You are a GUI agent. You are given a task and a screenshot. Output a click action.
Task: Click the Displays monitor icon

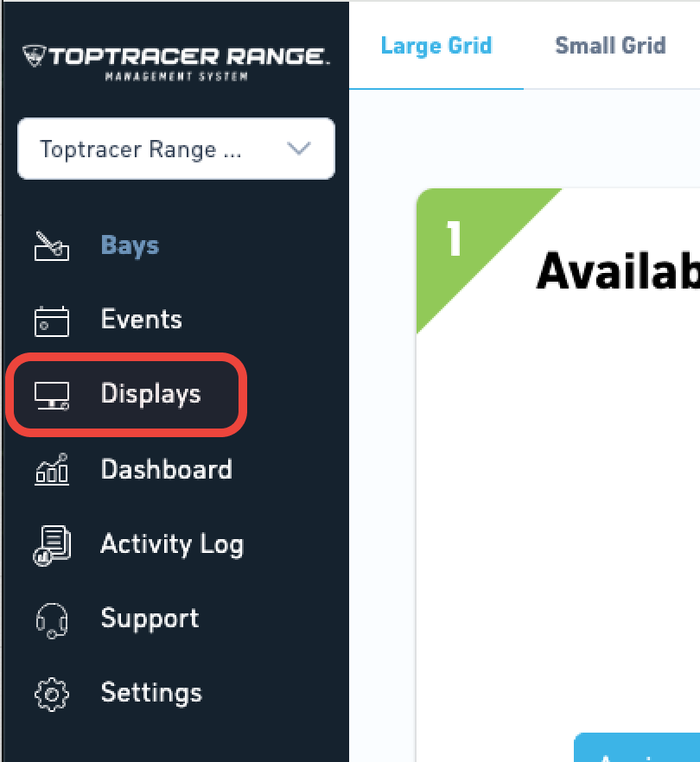click(52, 396)
